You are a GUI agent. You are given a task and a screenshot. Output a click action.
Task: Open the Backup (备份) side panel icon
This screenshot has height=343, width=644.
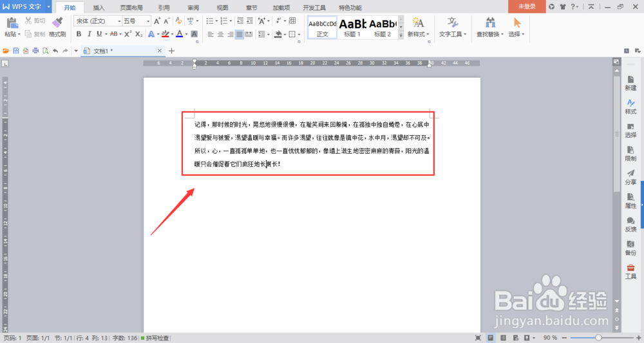[x=630, y=248]
